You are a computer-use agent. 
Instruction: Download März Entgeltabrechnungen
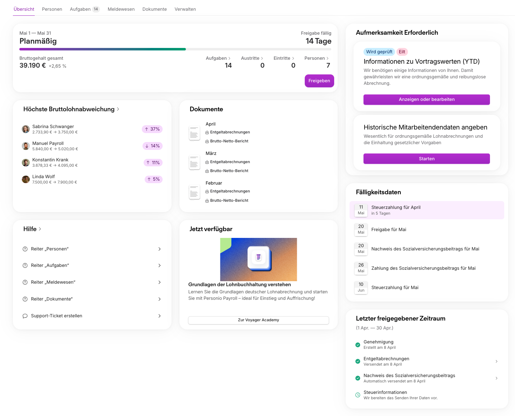click(228, 162)
